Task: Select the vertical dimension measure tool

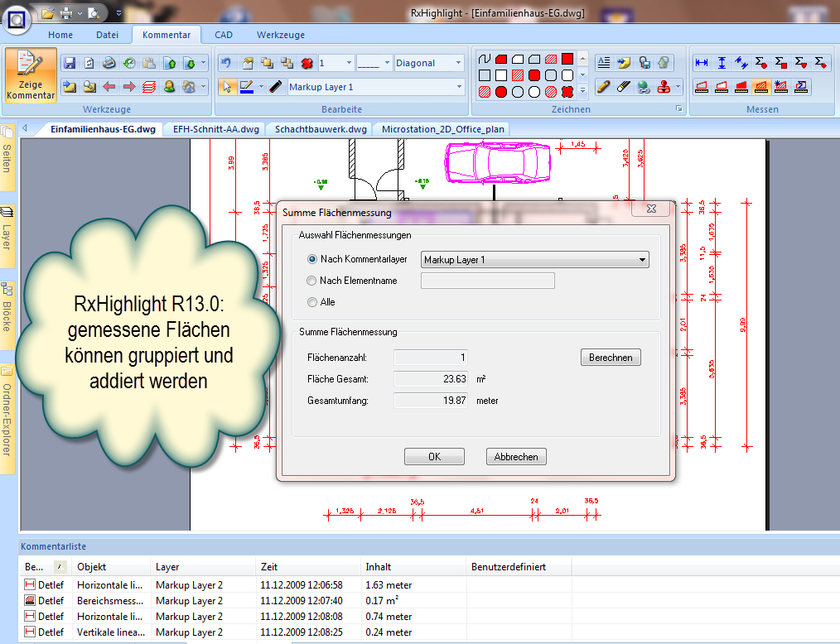Action: [x=722, y=63]
